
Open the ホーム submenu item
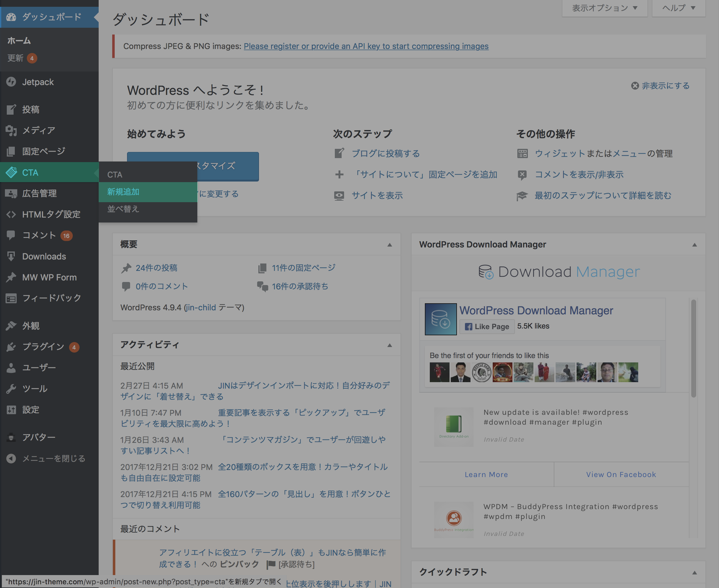coord(19,41)
